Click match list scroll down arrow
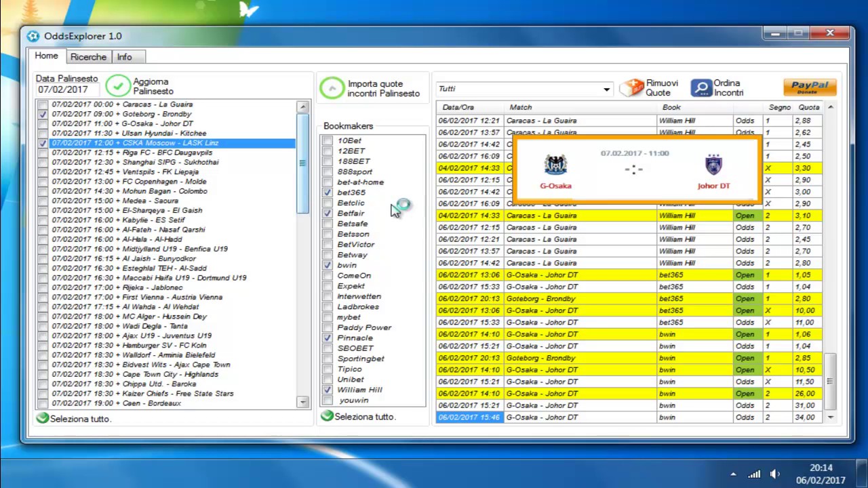This screenshot has width=868, height=488. coord(302,403)
